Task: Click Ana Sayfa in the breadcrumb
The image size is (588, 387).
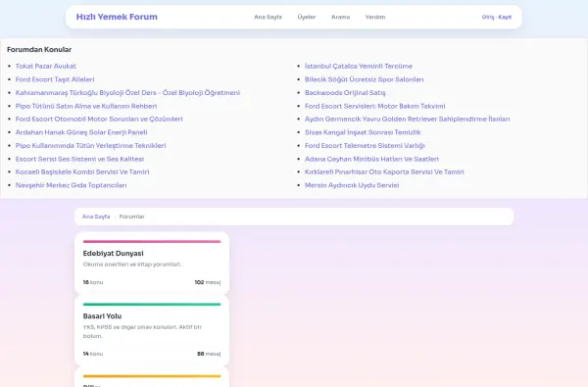Action: [96, 217]
